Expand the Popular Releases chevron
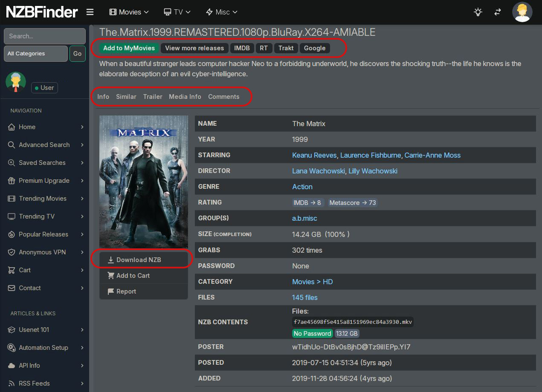542x392 pixels. (82, 234)
